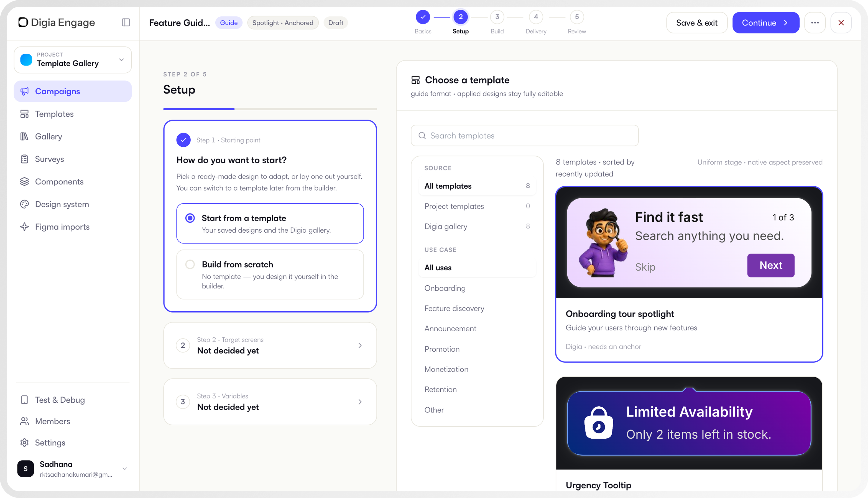Select Build from scratch radio
Image resolution: width=868 pixels, height=498 pixels.
click(x=190, y=265)
